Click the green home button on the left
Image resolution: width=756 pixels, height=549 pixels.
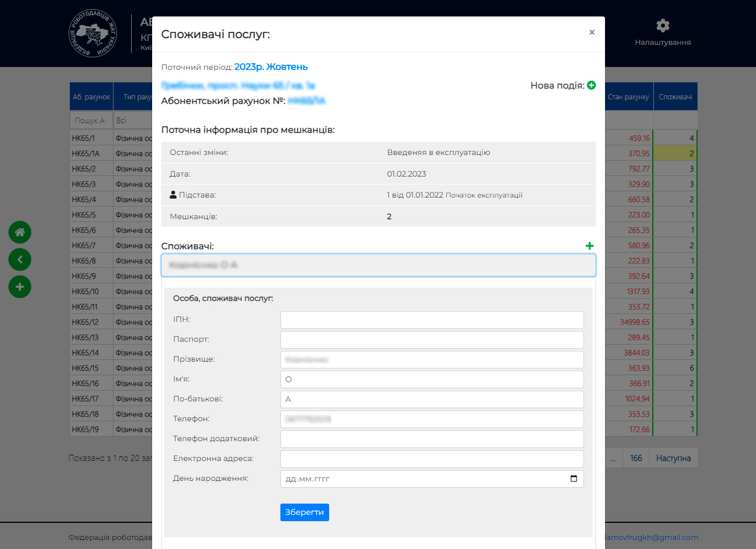20,232
